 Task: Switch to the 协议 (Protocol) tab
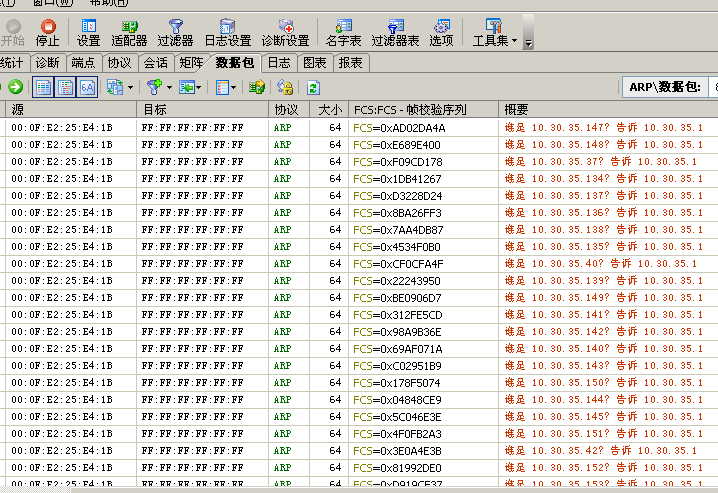point(119,62)
